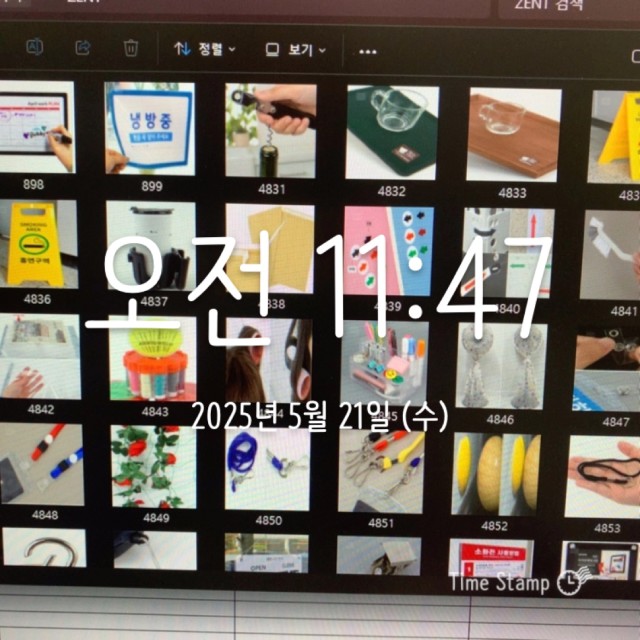This screenshot has height=640, width=640.
Task: Click the file name label 4853
Action: coord(607,528)
